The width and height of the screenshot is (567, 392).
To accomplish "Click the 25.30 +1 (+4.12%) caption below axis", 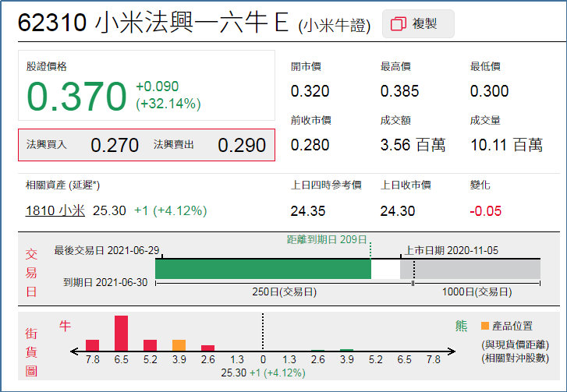I will pyautogui.click(x=264, y=373).
